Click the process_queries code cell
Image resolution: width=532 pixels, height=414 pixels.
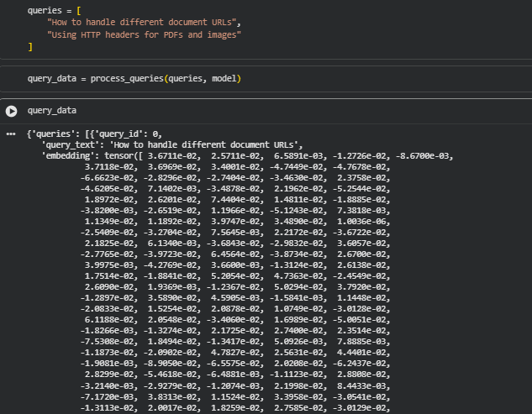coord(252,78)
